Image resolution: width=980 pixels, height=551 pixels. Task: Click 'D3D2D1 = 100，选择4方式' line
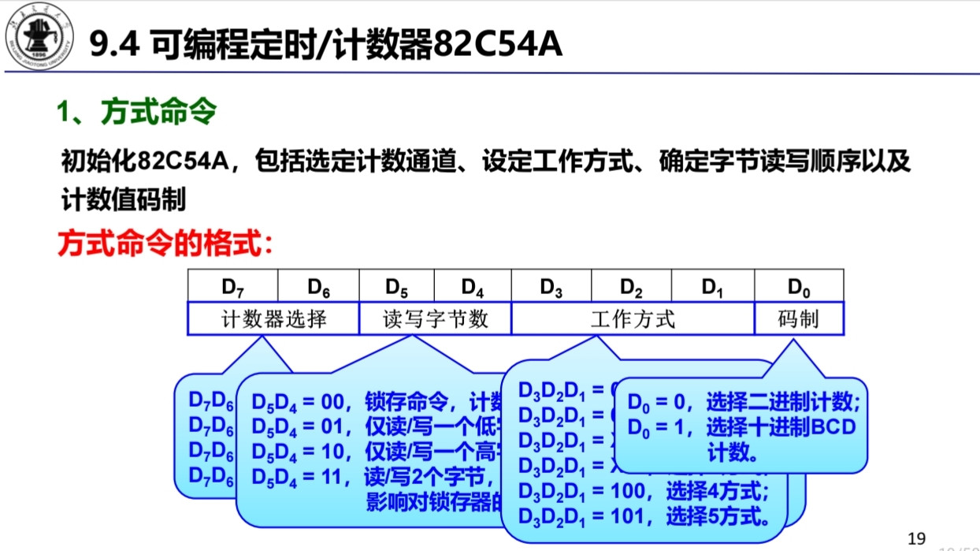(x=643, y=490)
